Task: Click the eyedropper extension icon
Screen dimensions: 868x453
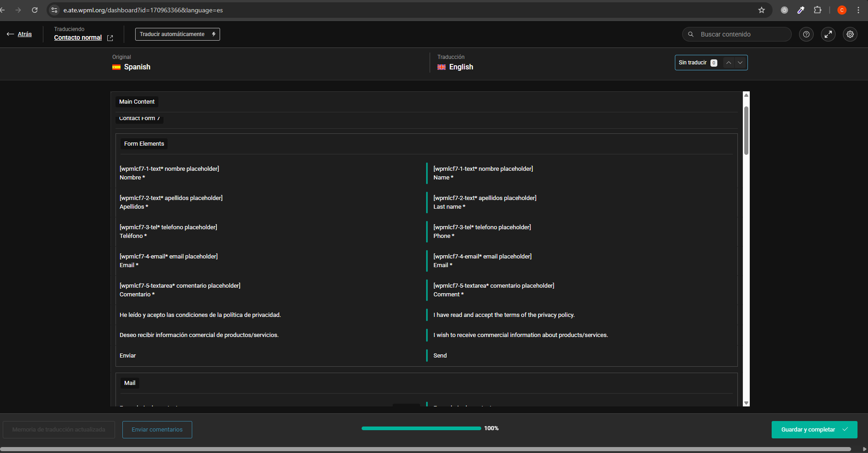Action: click(x=801, y=10)
